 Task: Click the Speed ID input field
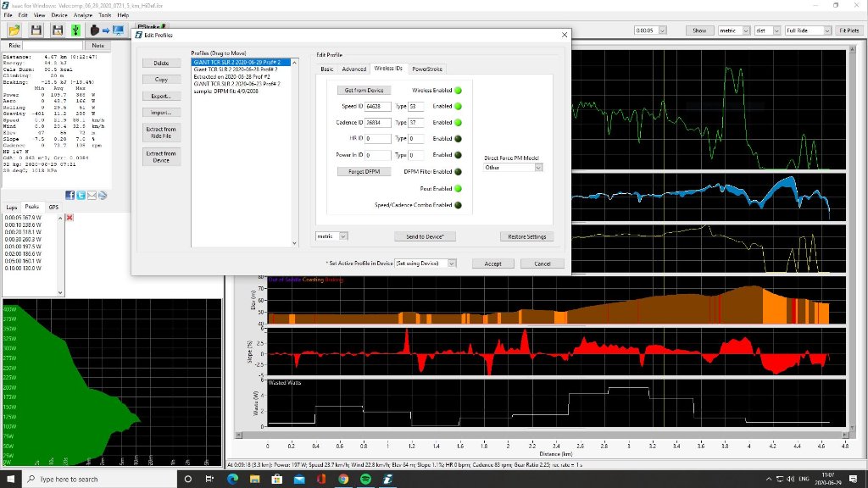379,107
